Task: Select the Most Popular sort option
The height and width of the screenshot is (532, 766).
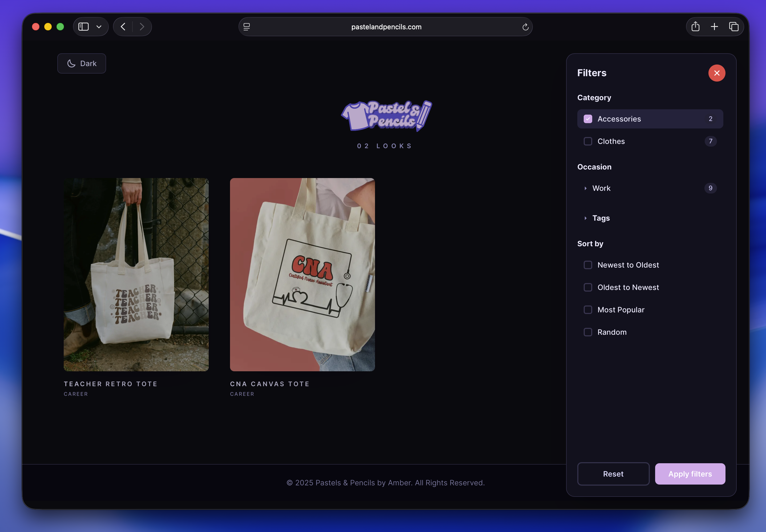Action: pyautogui.click(x=588, y=310)
